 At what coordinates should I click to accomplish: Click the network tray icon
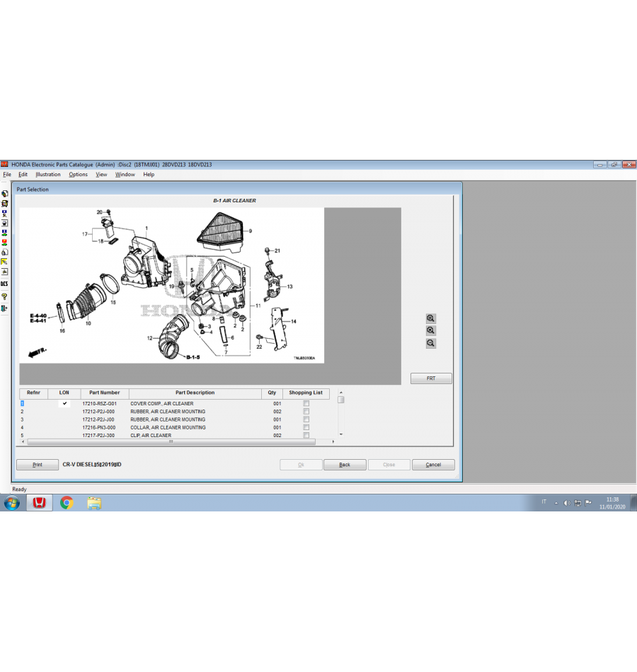pos(578,503)
